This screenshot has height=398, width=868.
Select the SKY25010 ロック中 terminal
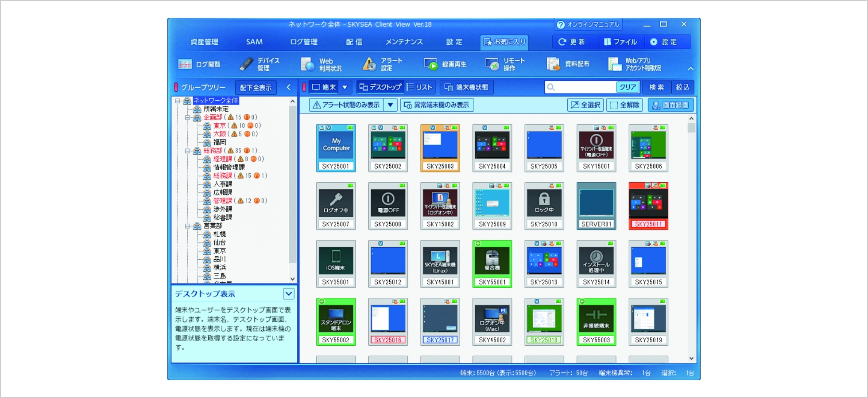click(x=544, y=206)
